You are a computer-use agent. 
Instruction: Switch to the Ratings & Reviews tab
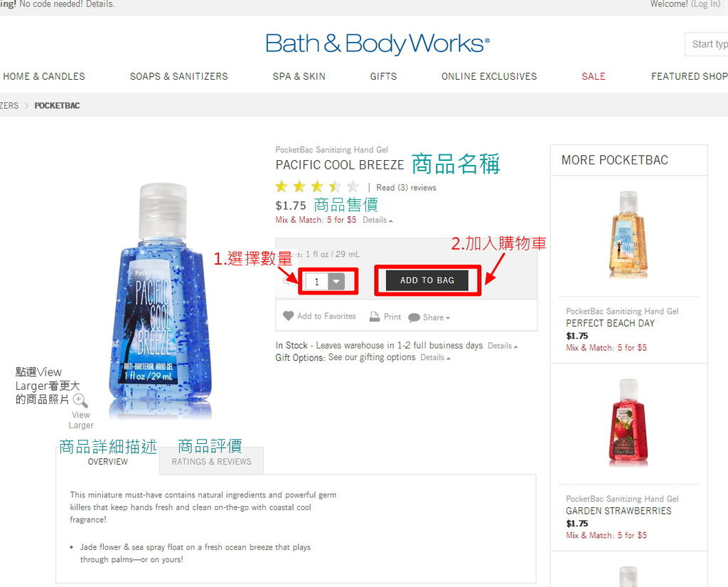click(x=211, y=462)
